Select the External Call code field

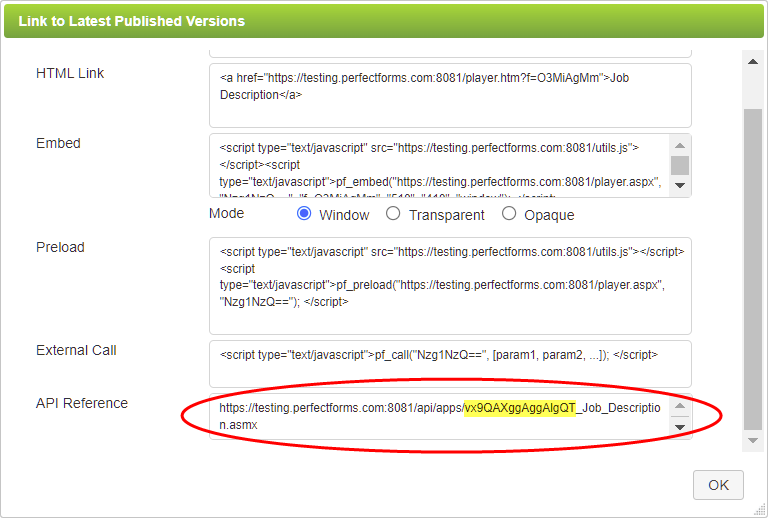pos(449,363)
